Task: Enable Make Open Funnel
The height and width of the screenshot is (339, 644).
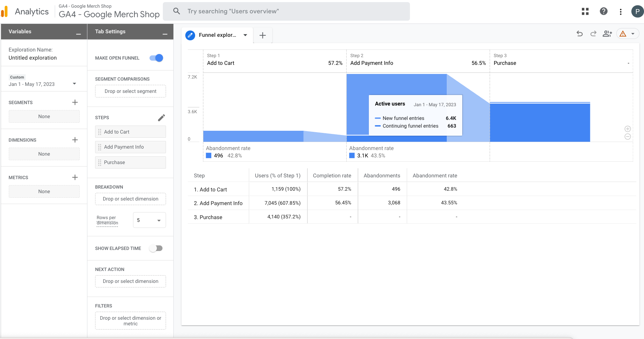Action: 155,58
